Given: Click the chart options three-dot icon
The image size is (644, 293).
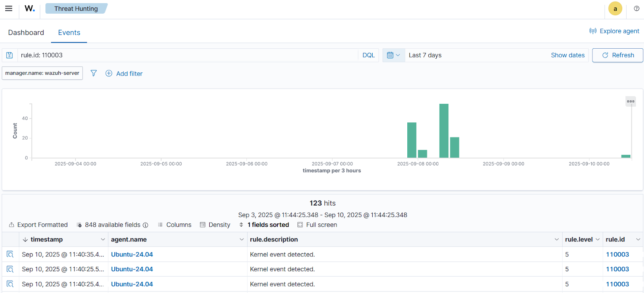Looking at the screenshot, I should click(630, 101).
